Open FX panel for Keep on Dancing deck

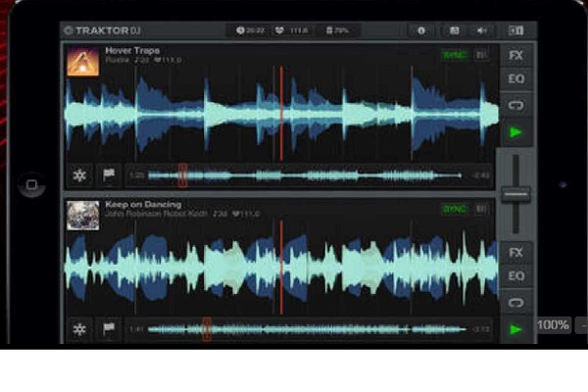516,253
